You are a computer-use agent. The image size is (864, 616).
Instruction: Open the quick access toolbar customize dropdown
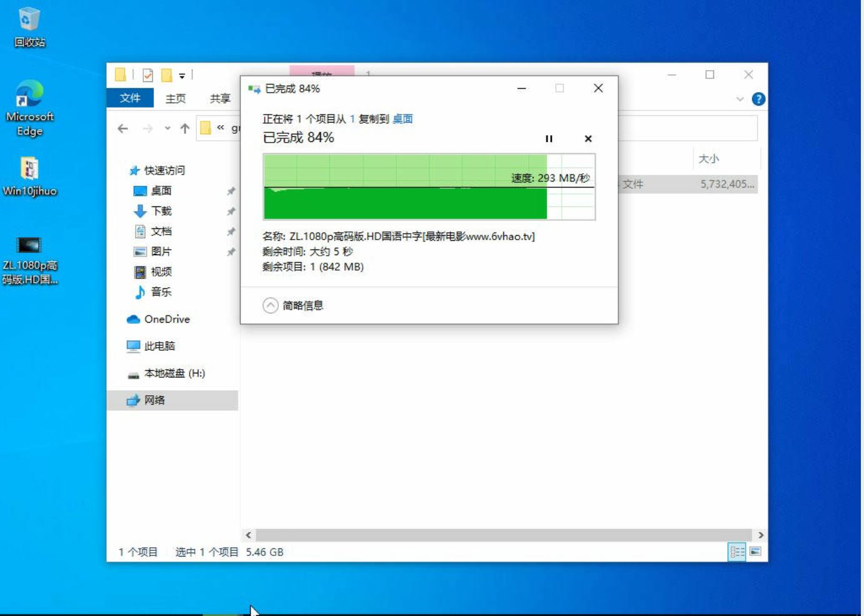click(x=182, y=76)
